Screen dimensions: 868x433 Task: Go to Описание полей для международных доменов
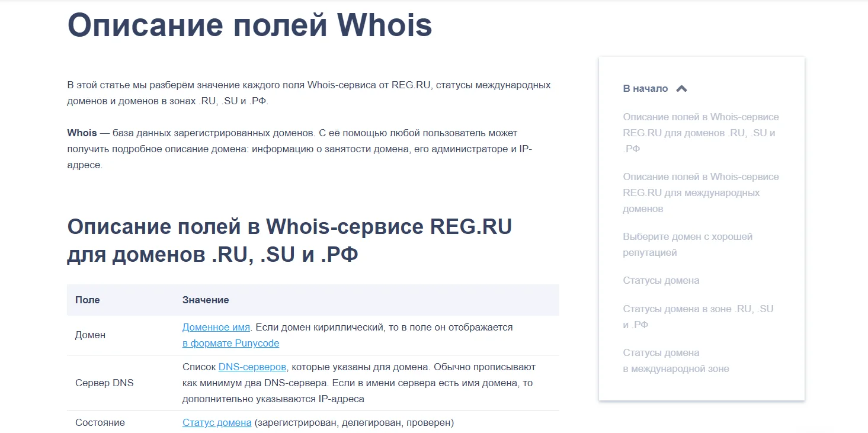[701, 193]
